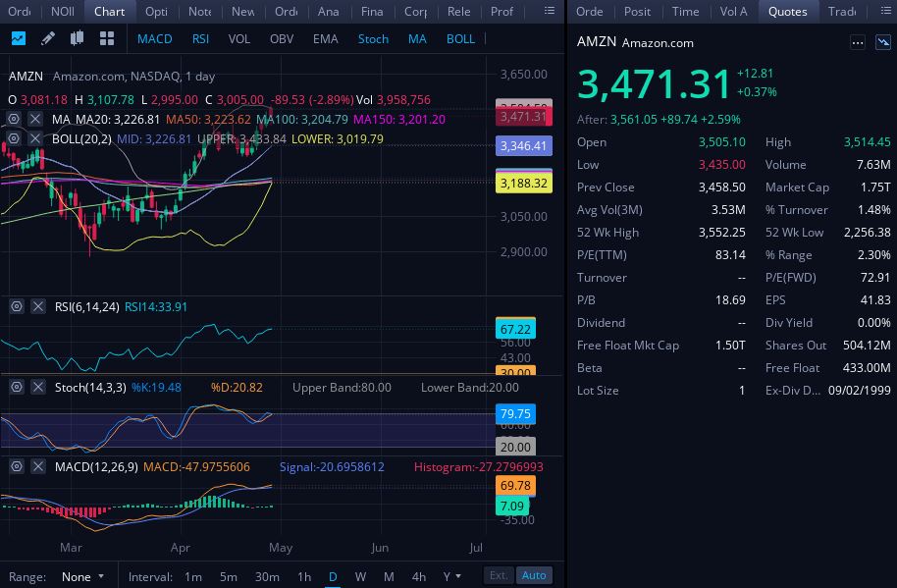897x588 pixels.
Task: Open BOLL indicator settings gear
Action: [14, 138]
